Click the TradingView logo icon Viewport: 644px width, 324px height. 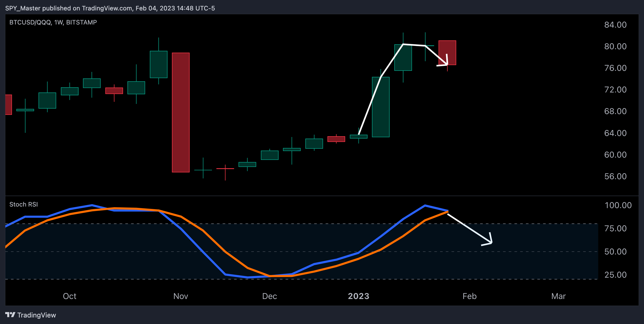click(10, 315)
